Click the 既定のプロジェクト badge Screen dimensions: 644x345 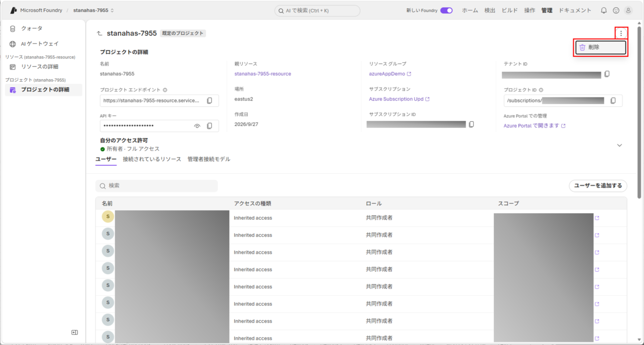[x=183, y=33]
